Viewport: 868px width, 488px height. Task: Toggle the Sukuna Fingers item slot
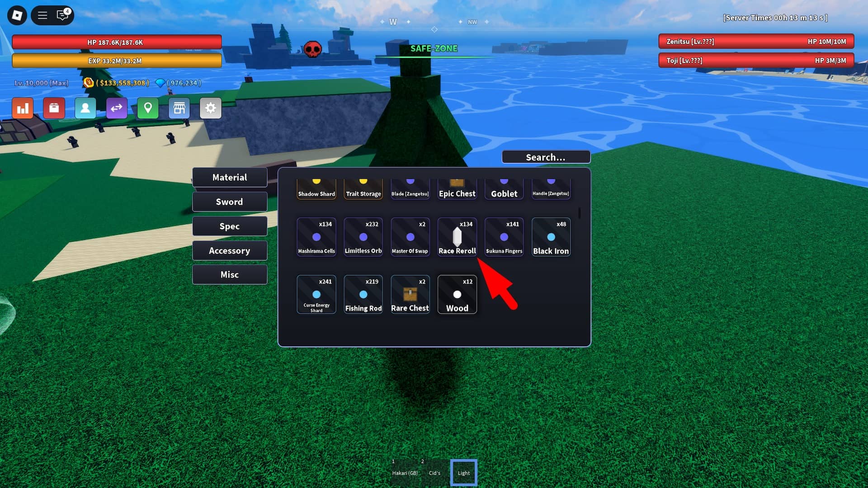click(504, 237)
